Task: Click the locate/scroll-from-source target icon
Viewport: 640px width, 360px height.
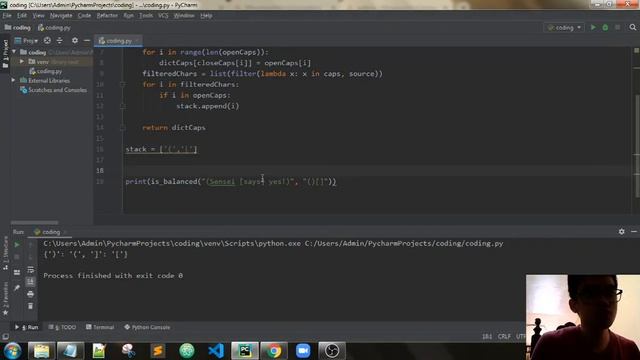Action: pyautogui.click(x=47, y=40)
